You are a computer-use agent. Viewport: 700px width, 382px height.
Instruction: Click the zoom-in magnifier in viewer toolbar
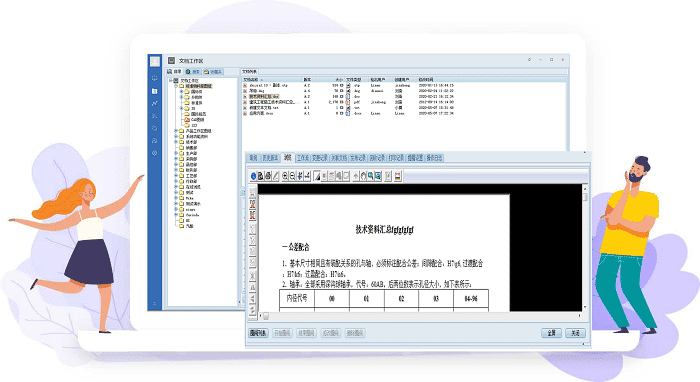tap(285, 176)
